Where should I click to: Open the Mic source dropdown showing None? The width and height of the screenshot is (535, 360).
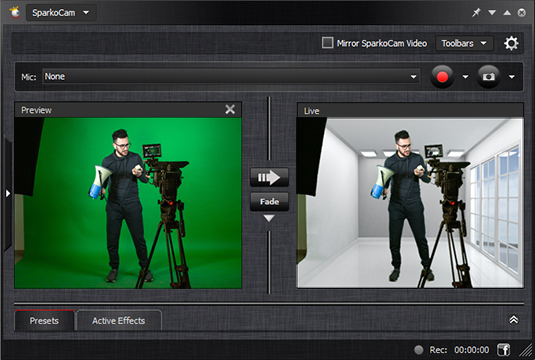pos(231,76)
